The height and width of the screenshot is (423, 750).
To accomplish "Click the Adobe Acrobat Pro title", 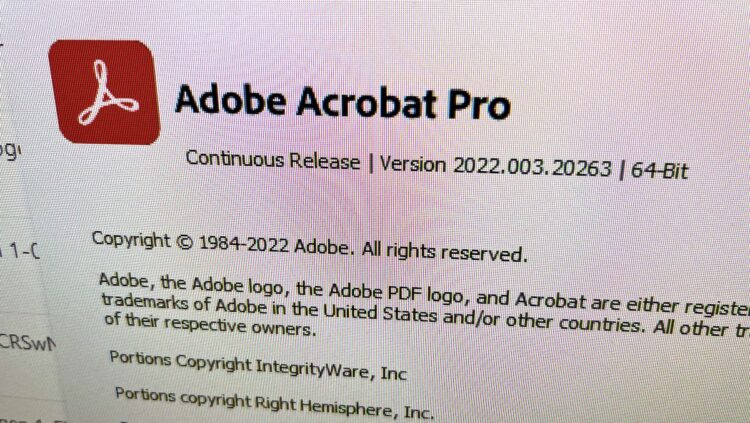I will click(342, 102).
